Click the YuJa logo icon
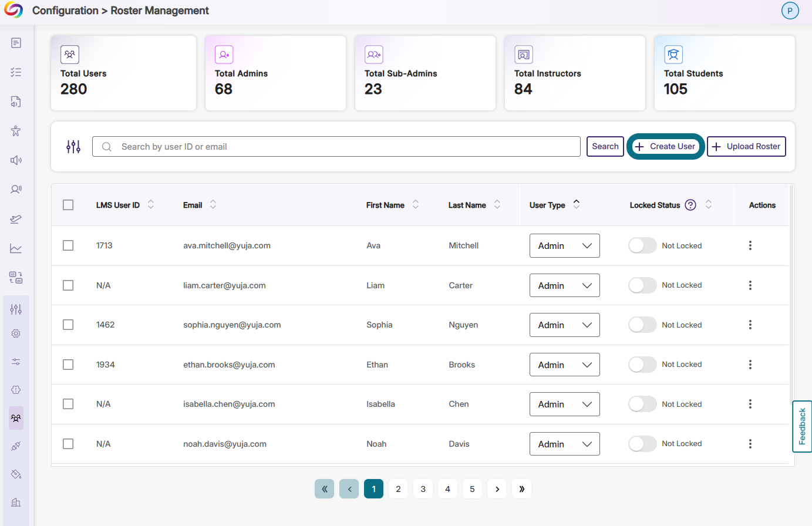The width and height of the screenshot is (812, 526). pos(13,10)
